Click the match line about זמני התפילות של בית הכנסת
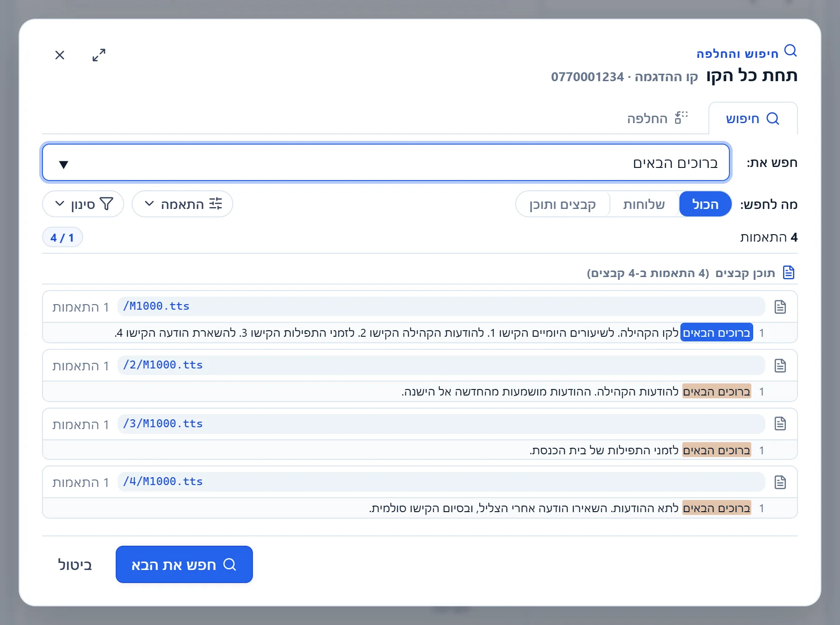The image size is (840, 625). tap(420, 450)
